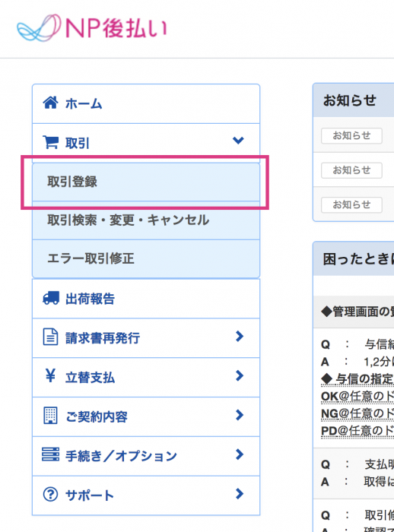Click the yen icon for 立替支払
Image resolution: width=394 pixels, height=532 pixels.
(50, 376)
